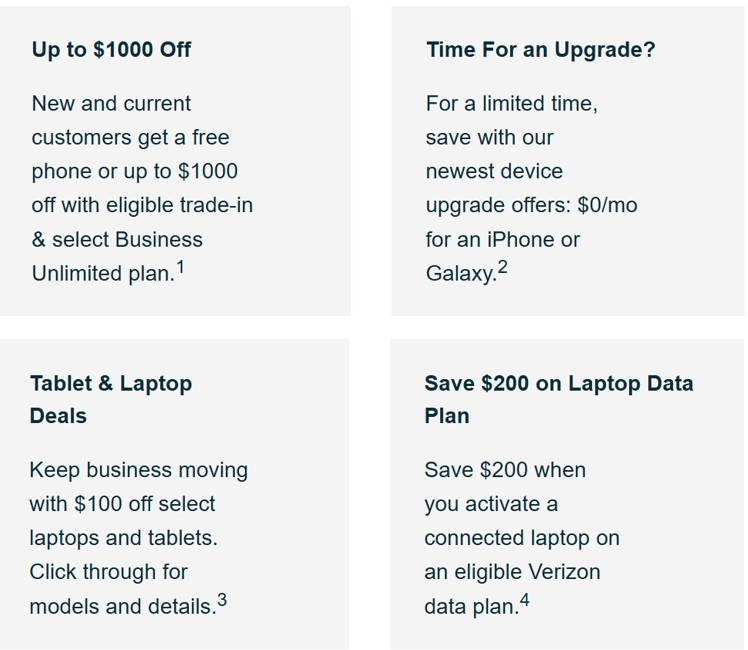Image resolution: width=748 pixels, height=650 pixels.
Task: Click the "Up to $1000 Off" heading
Action: point(111,50)
